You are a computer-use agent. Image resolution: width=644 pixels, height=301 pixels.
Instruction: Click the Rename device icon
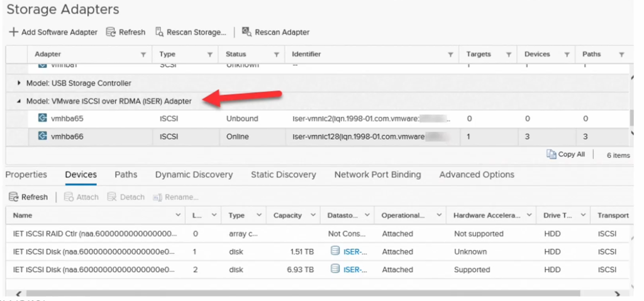(158, 197)
